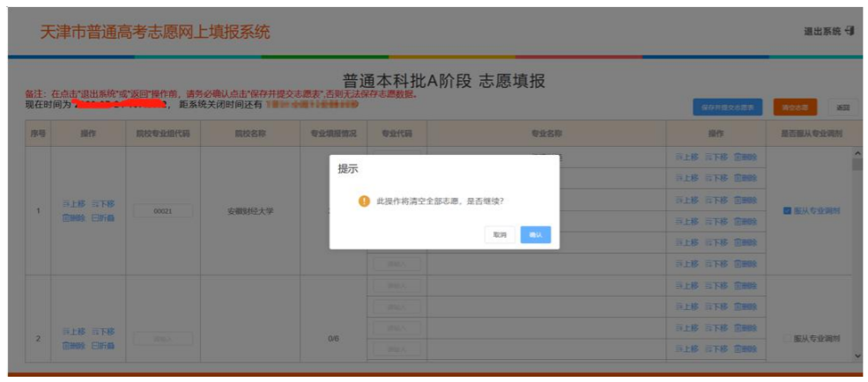Screen dimensions: 868x382
Task: Delete the first major of entry 2
Action: click(746, 286)
